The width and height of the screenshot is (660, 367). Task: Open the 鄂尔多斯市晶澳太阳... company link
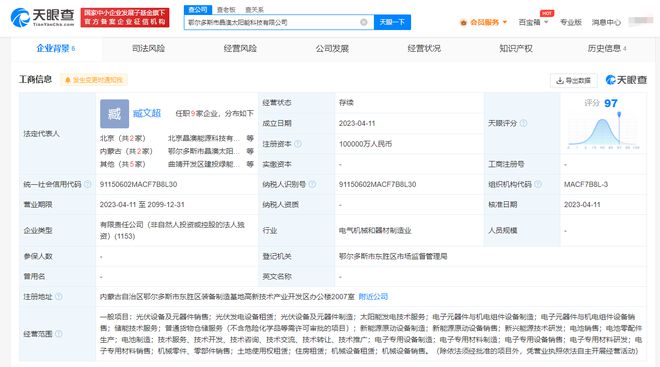pyautogui.click(x=204, y=151)
